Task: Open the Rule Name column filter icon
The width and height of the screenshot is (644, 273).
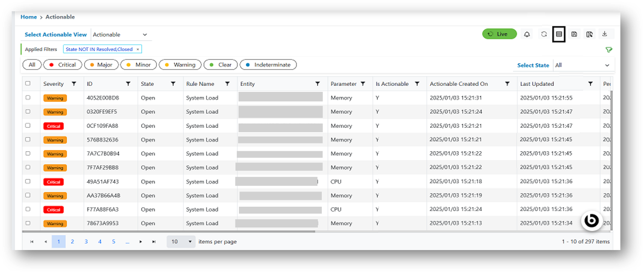Action: (227, 84)
